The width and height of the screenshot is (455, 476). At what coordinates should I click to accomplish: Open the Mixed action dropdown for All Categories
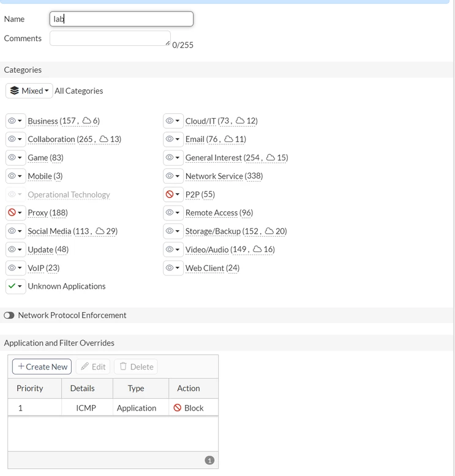(x=29, y=91)
